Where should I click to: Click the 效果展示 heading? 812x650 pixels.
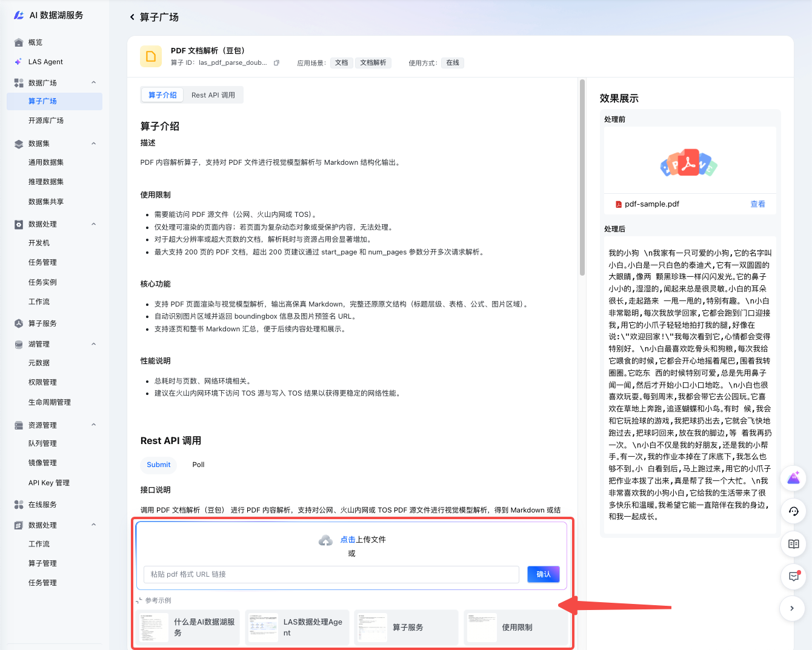click(619, 98)
